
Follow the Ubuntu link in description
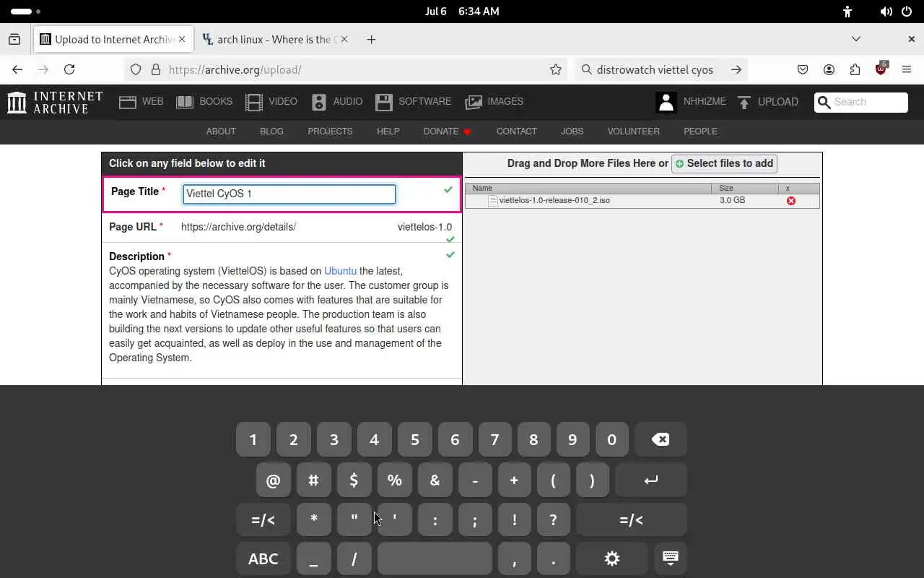pos(340,271)
